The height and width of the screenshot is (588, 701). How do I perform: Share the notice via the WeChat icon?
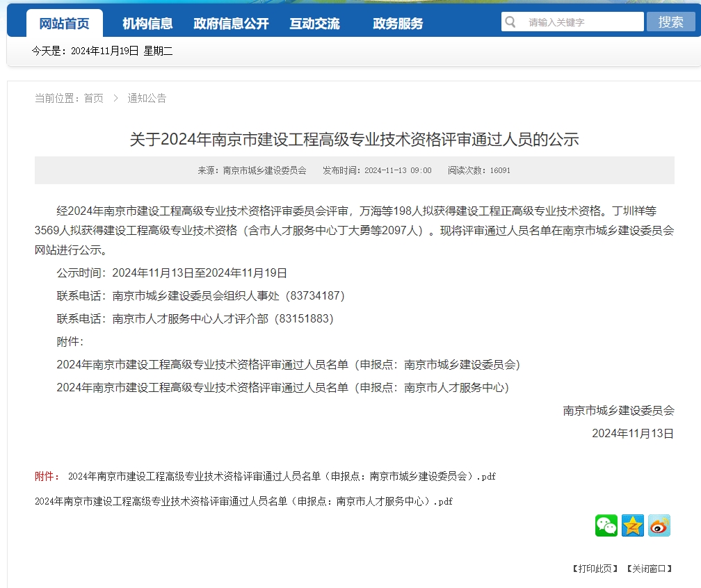pos(606,525)
